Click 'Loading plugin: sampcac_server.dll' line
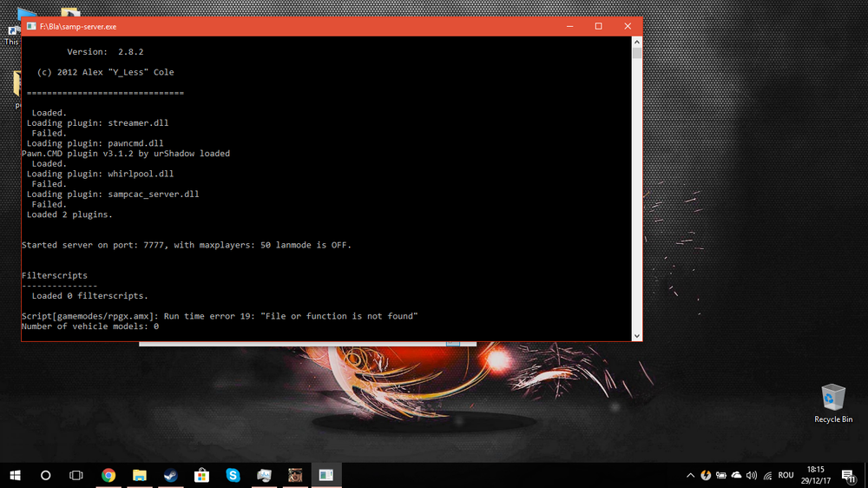The width and height of the screenshot is (868, 488). (x=113, y=195)
